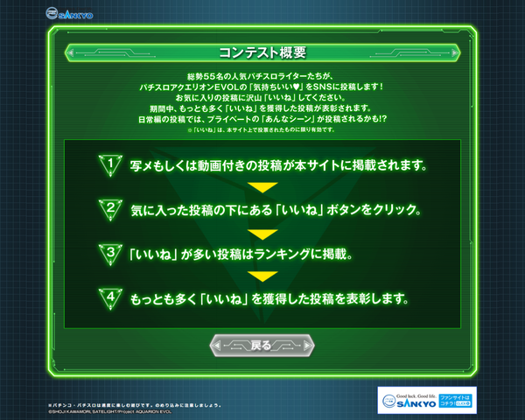Click the step 2 triangle number icon

(x=110, y=210)
